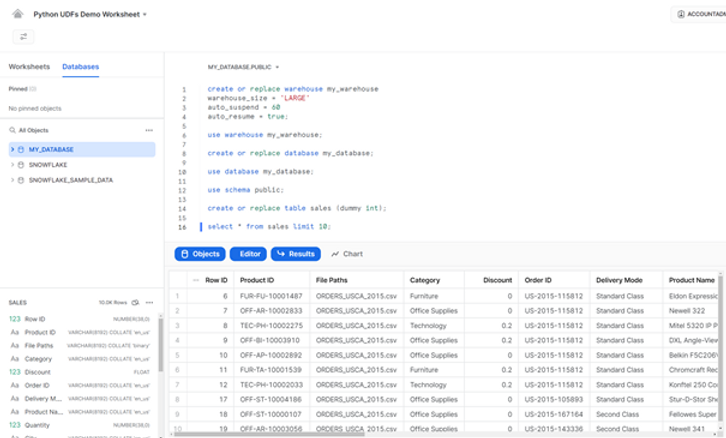Open the SALES table more options menu
The height and width of the screenshot is (438, 726).
149,302
